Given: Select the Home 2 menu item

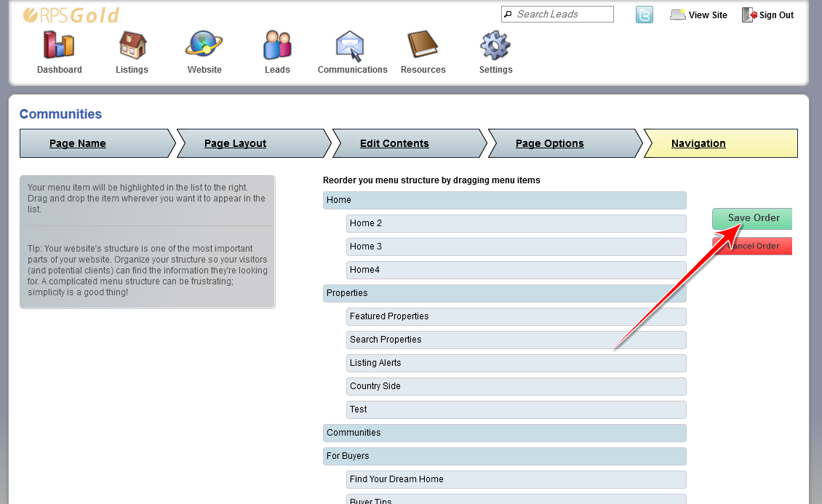Looking at the screenshot, I should (x=516, y=223).
